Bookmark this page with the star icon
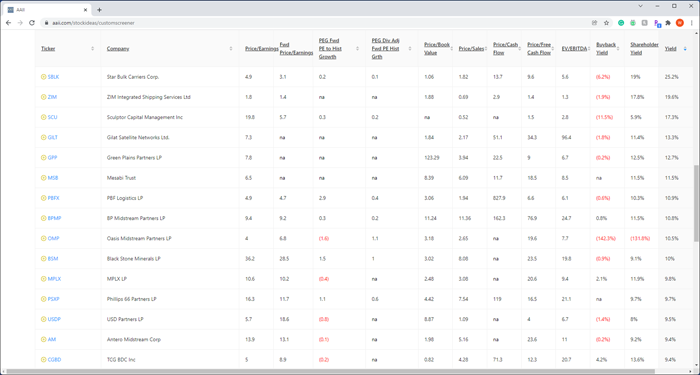This screenshot has width=700, height=375. (606, 23)
